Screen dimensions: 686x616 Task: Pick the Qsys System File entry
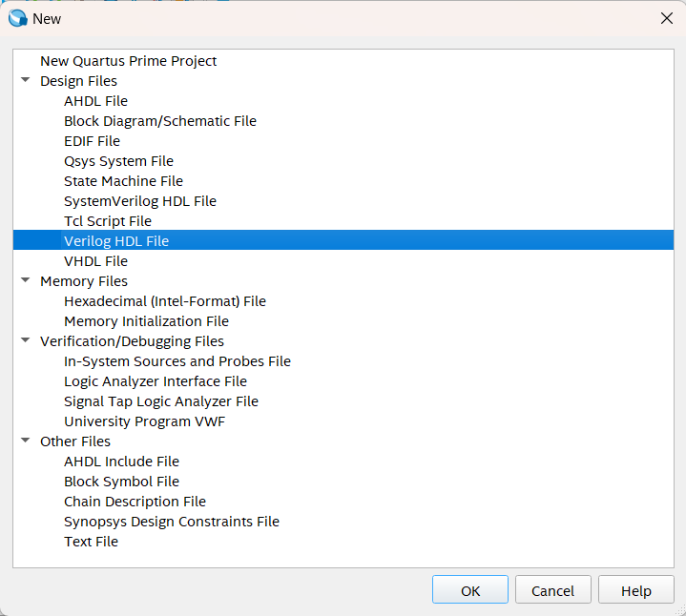(x=118, y=161)
